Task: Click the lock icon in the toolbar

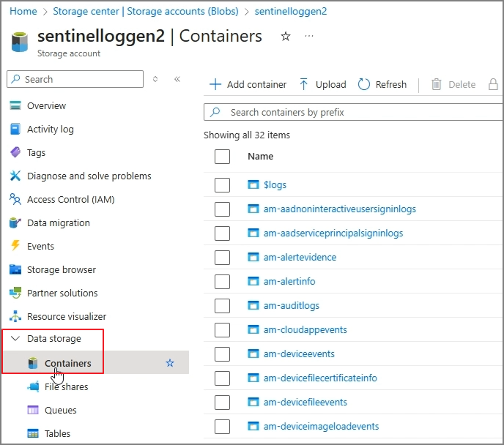Action: coord(493,84)
